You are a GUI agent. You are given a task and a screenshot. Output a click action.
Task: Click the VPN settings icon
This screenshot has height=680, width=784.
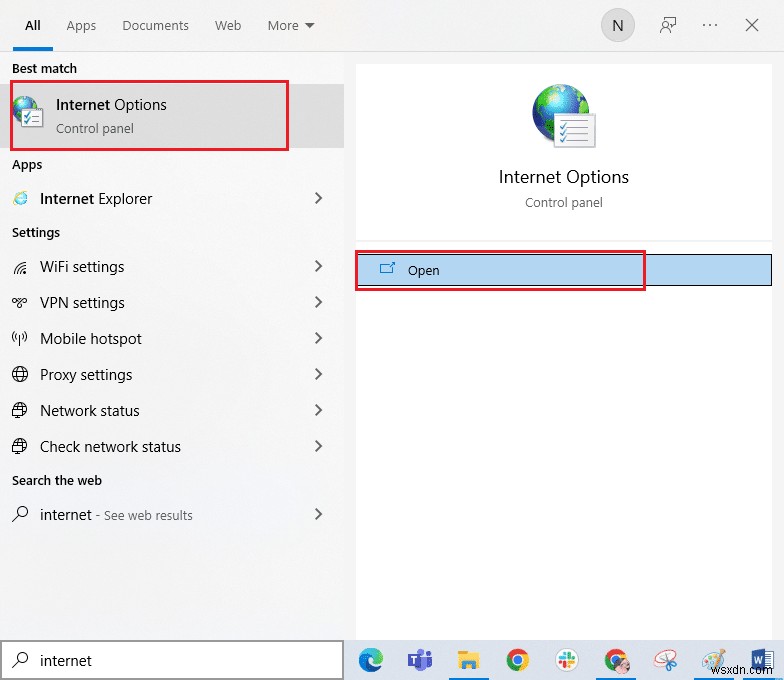click(20, 302)
